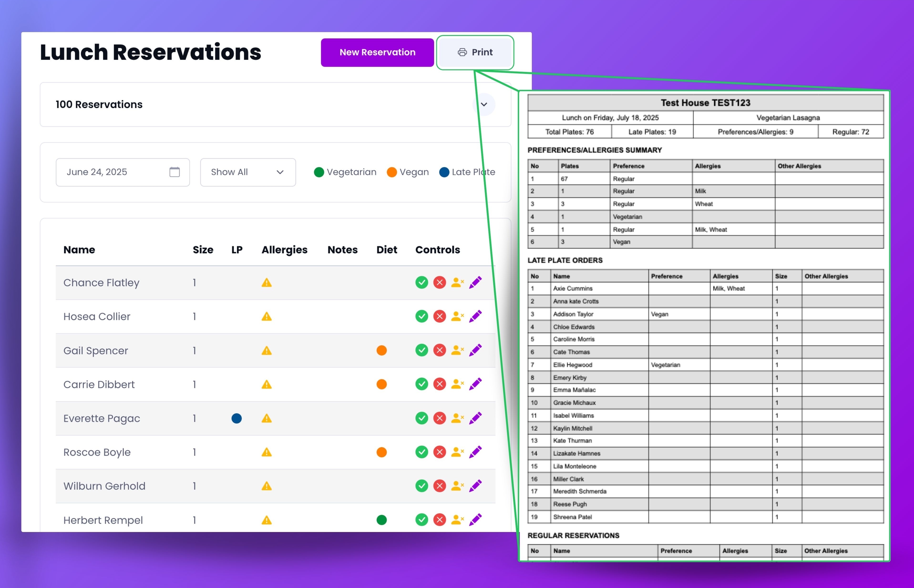This screenshot has width=914, height=588.
Task: Click purple pencil edit icon for Carrie Dibbert
Action: (x=476, y=384)
